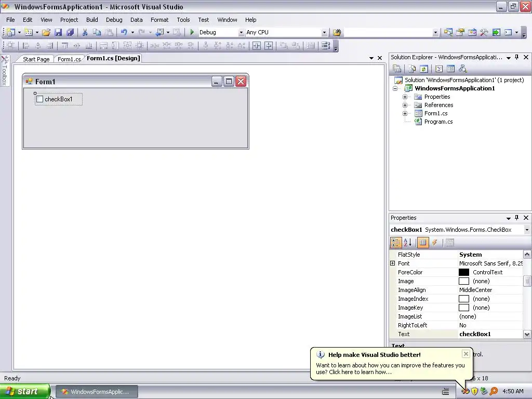Click Solution Explorer Properties icon
The width and height of the screenshot is (532, 399).
397,69
